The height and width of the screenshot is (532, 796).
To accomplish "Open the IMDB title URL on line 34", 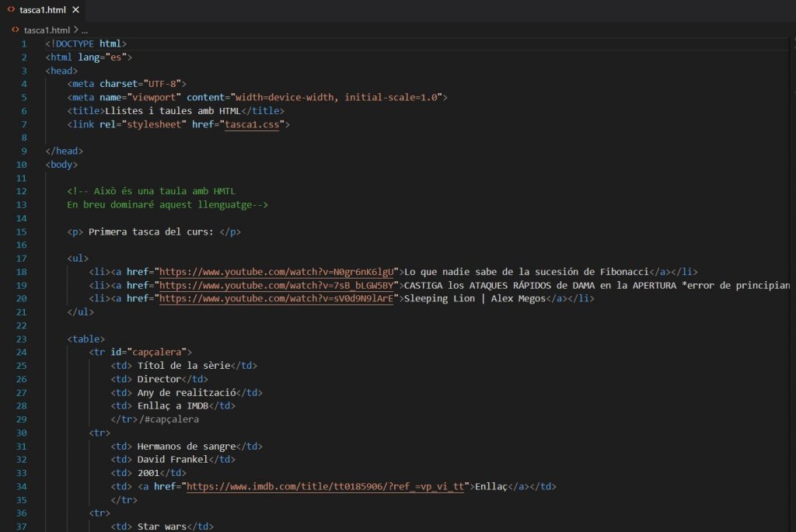I will point(325,486).
